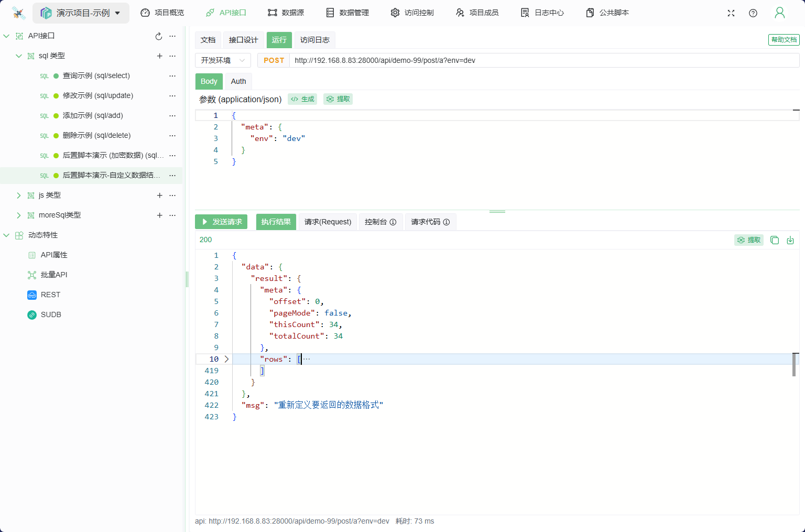Open the help question mark icon
Screen dimensions: 805x532
753,13
